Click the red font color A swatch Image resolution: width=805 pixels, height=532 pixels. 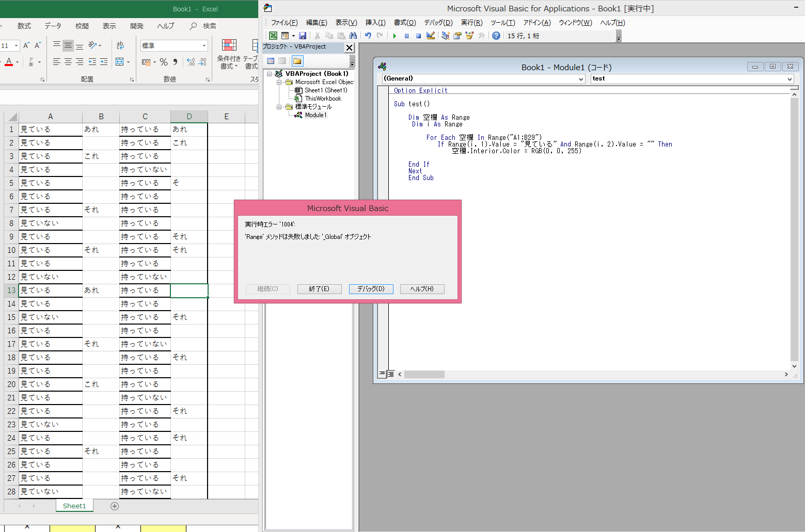pos(9,62)
